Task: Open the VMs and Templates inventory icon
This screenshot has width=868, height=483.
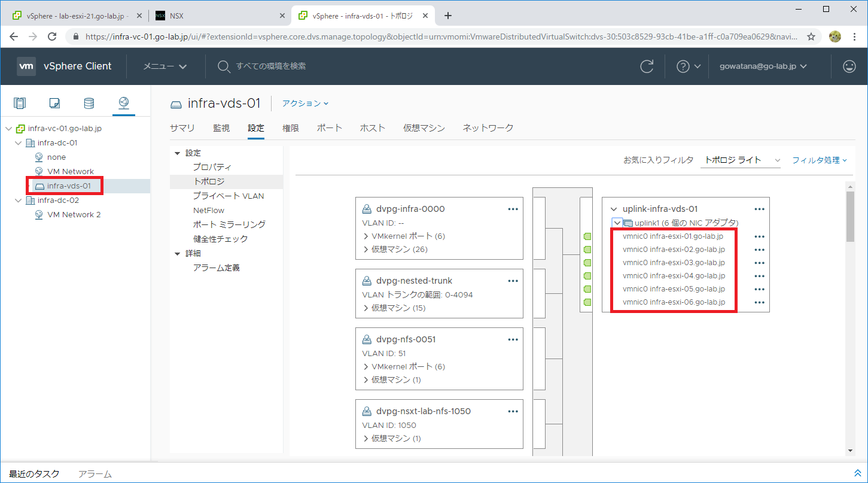Action: click(x=54, y=103)
